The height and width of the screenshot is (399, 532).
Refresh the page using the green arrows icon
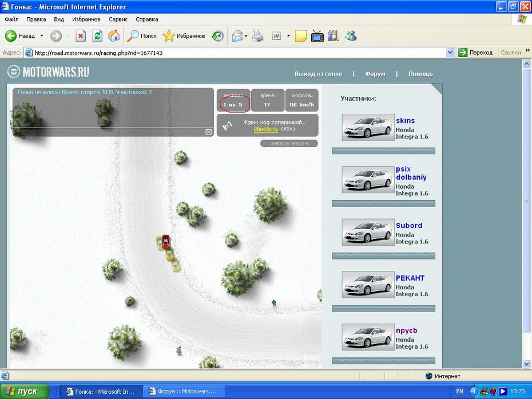point(97,35)
